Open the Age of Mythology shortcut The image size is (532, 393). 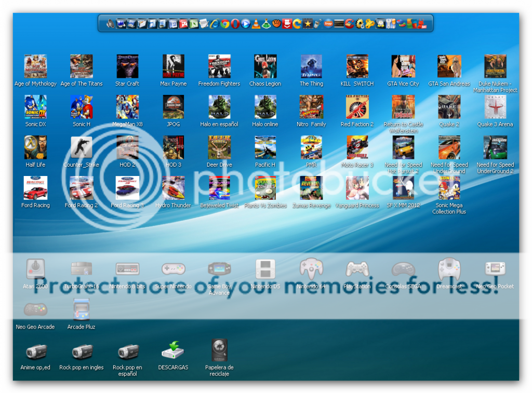tap(36, 66)
